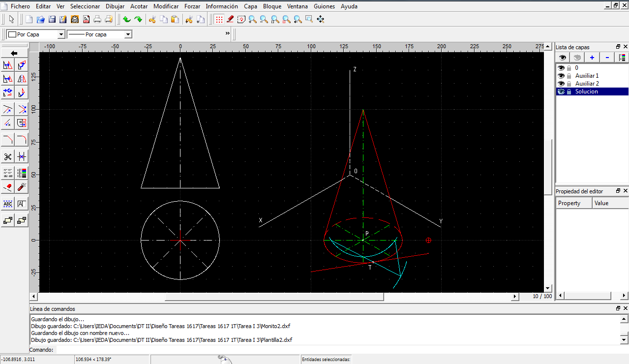The width and height of the screenshot is (629, 364).
Task: Click the 10 / 100 grid status
Action: [542, 296]
